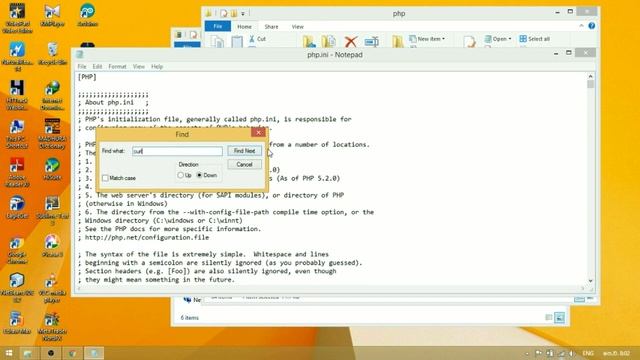The width and height of the screenshot is (640, 360).
Task: Open the Quick Access Toolbar customize arrow
Action: [x=243, y=13]
